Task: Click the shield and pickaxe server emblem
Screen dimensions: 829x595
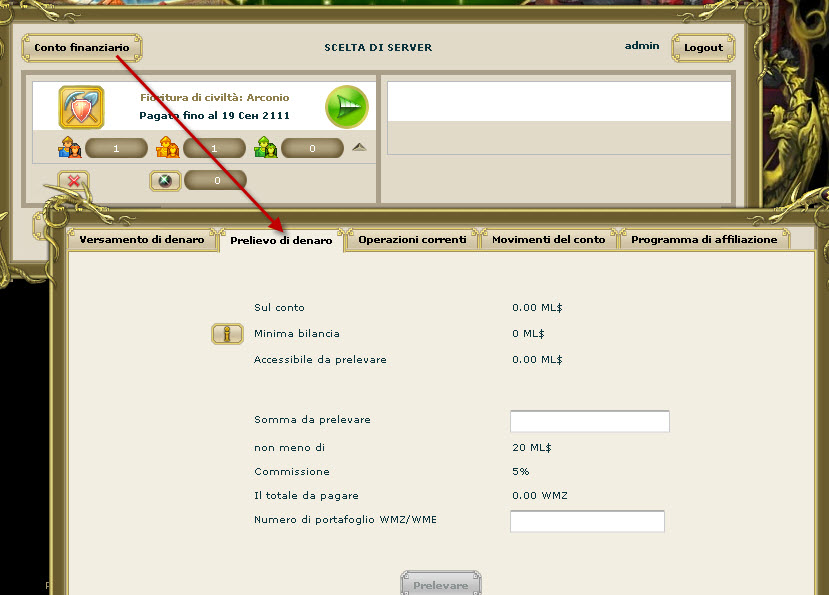Action: [81, 107]
